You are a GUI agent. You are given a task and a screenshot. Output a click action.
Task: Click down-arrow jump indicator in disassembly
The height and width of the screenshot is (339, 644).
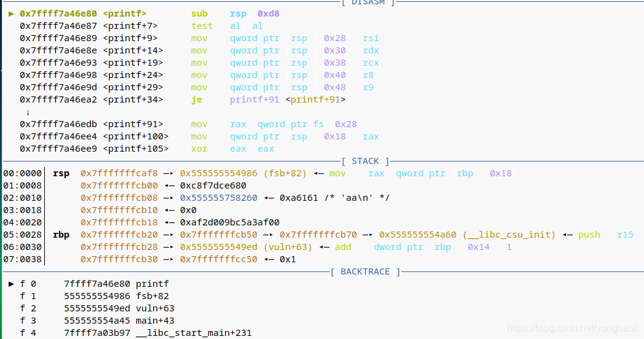click(28, 112)
